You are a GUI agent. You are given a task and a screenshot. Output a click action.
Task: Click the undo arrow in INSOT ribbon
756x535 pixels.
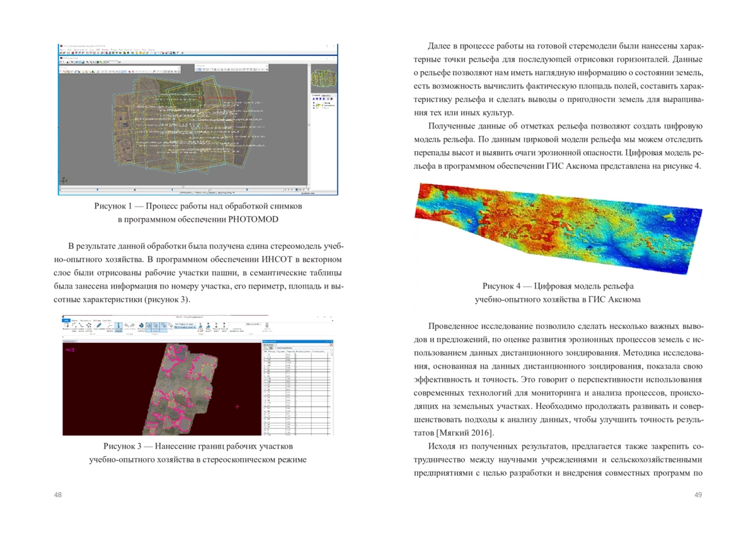(x=126, y=326)
